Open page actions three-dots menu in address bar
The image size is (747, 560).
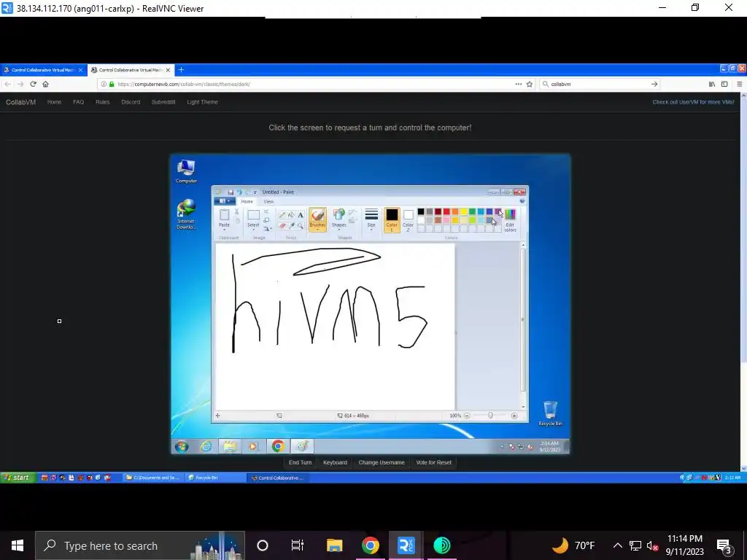519,84
